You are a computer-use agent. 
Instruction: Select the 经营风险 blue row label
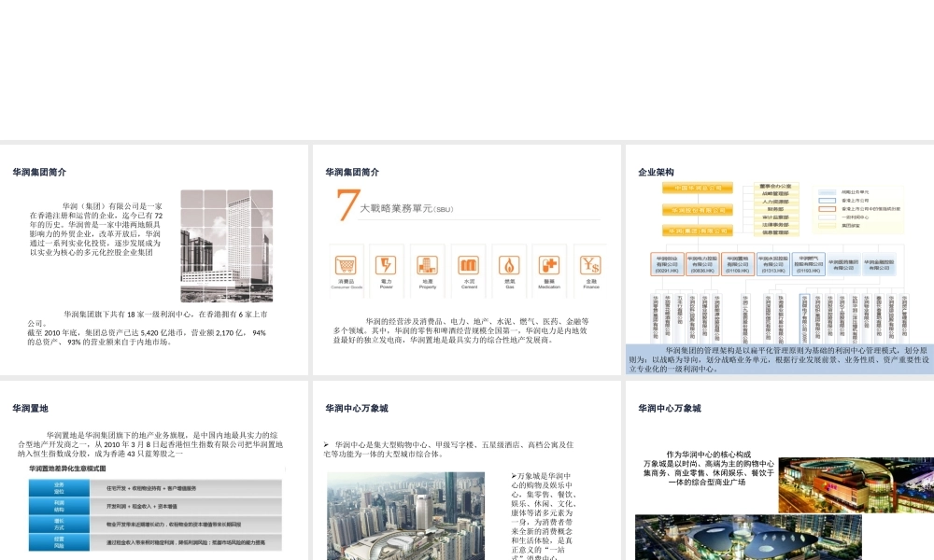[x=59, y=540]
